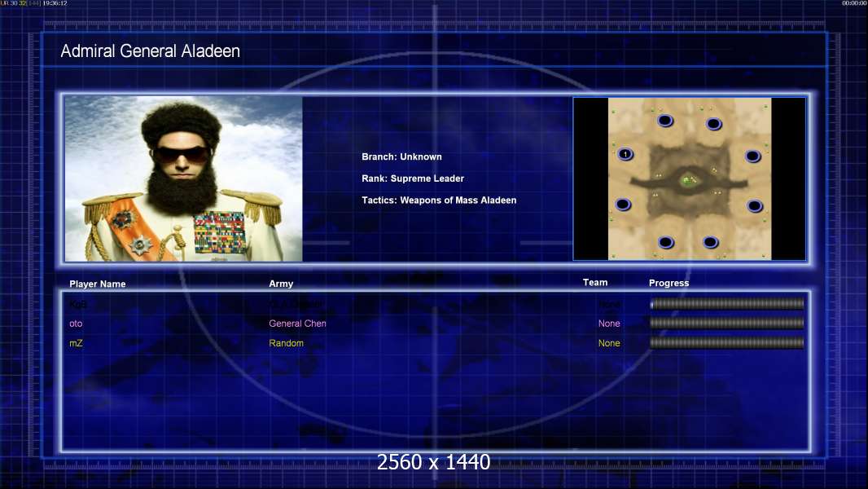The width and height of the screenshot is (868, 489).
Task: Click the Branch: Unknown line
Action: [x=402, y=156]
